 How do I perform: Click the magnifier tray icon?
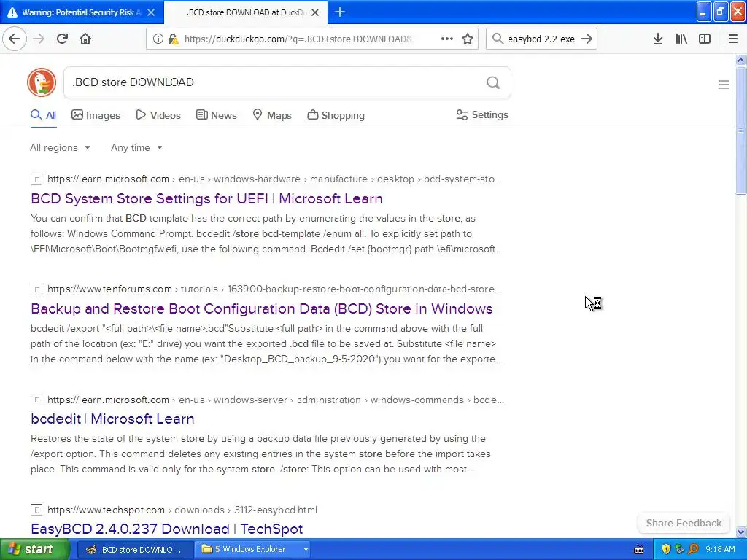[693, 550]
